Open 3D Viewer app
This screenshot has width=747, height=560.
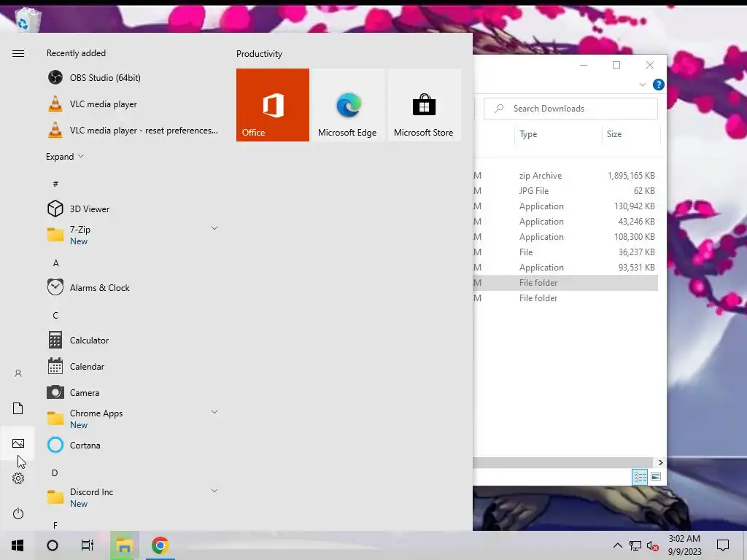(133, 209)
